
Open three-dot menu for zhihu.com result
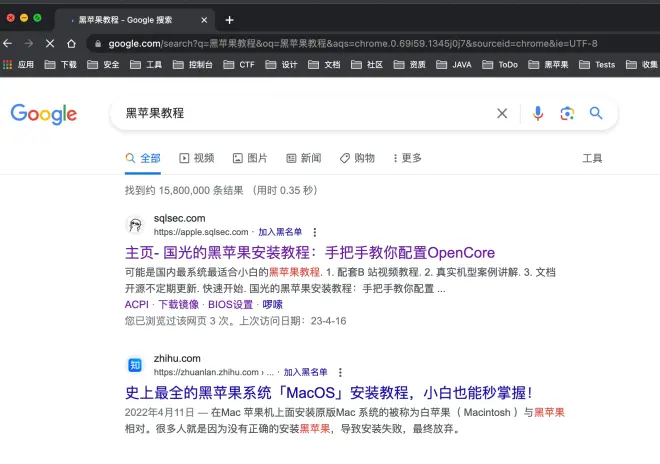coord(340,372)
